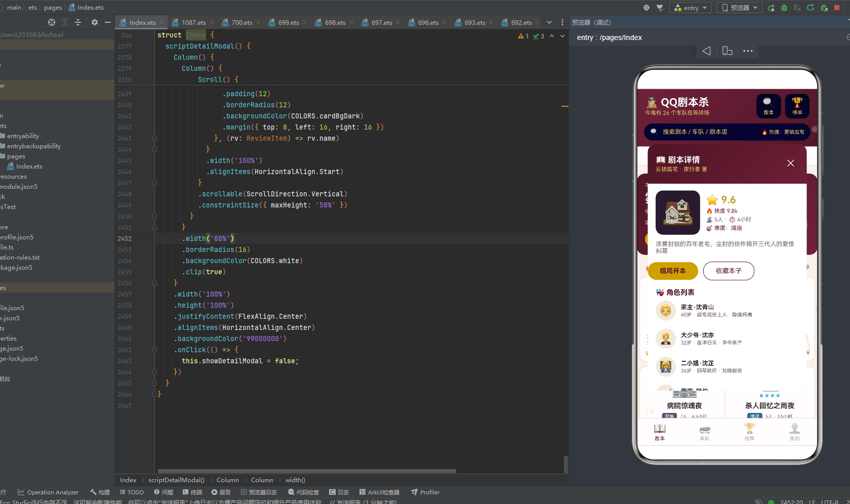Fold code block at line 2466

(x=154, y=394)
